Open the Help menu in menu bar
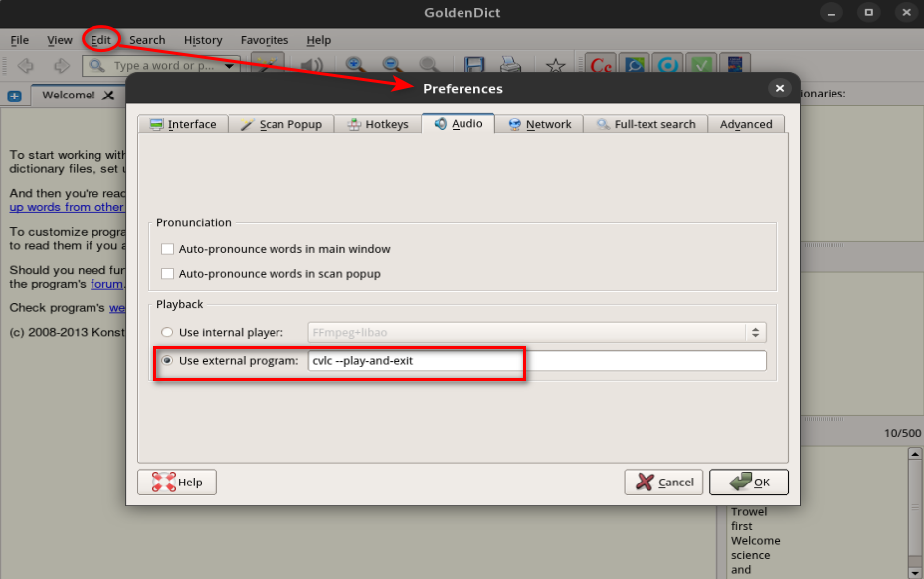 pos(319,40)
